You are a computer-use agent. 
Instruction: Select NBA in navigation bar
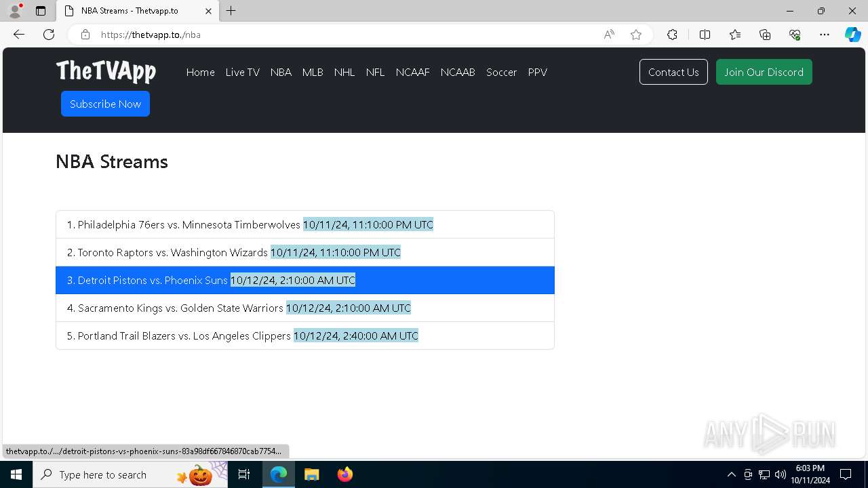click(281, 72)
